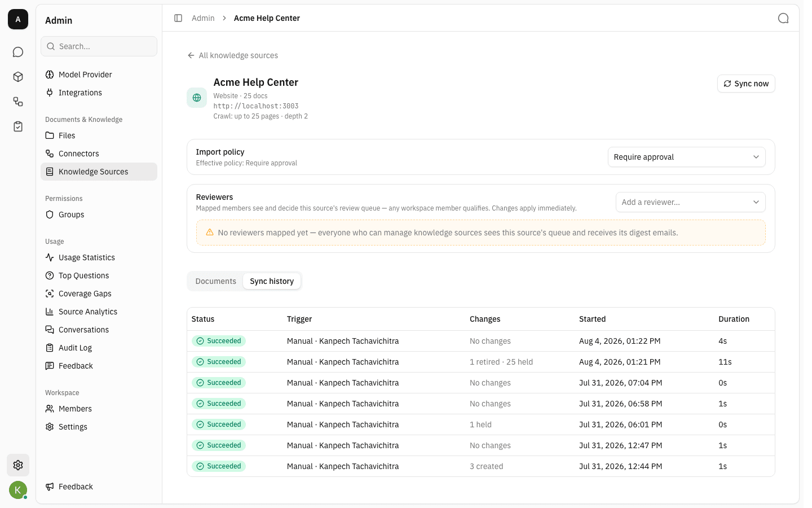Open Conversations in sidebar

click(99, 330)
